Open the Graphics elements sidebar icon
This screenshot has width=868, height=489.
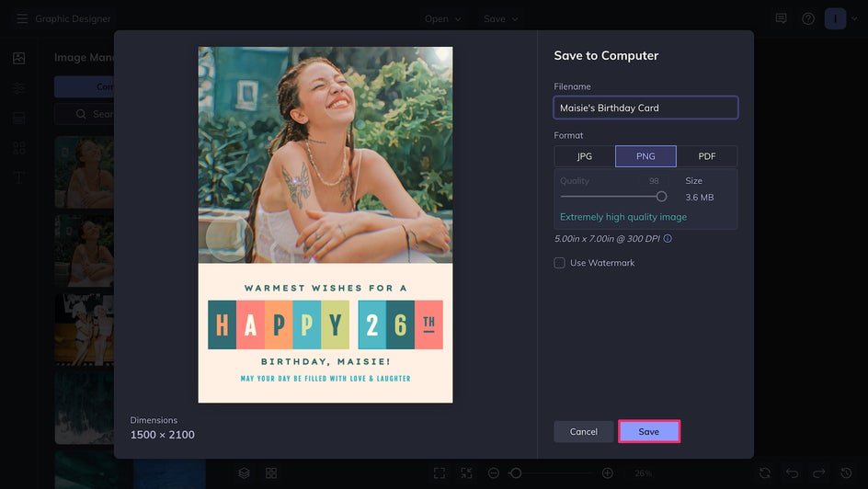pyautogui.click(x=18, y=148)
